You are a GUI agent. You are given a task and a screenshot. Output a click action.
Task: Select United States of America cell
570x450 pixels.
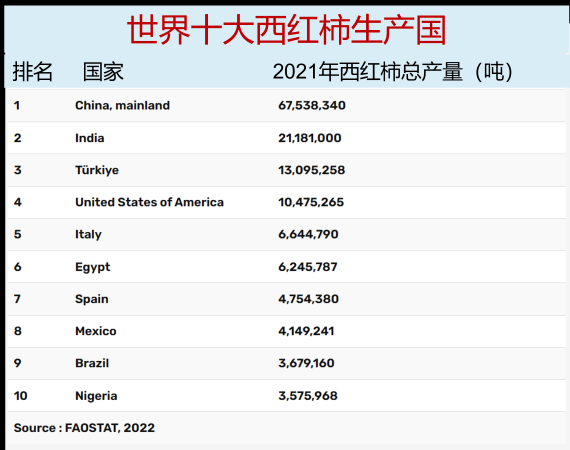[x=149, y=202]
